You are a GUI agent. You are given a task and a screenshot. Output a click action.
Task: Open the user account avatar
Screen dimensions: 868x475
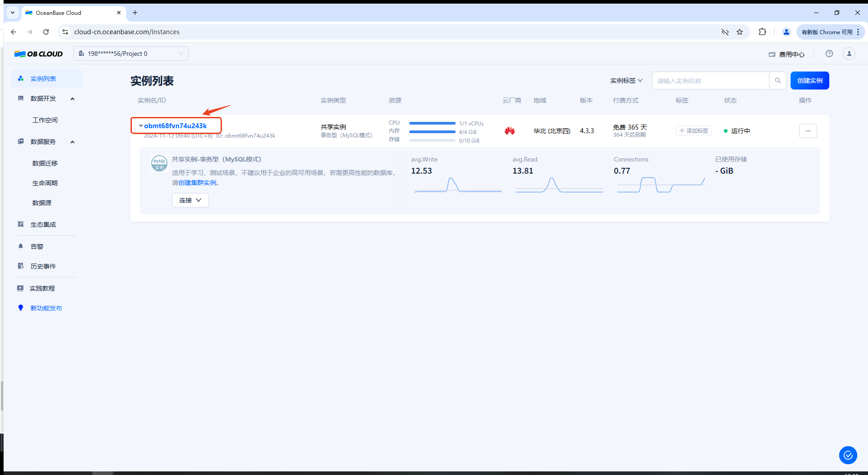849,54
